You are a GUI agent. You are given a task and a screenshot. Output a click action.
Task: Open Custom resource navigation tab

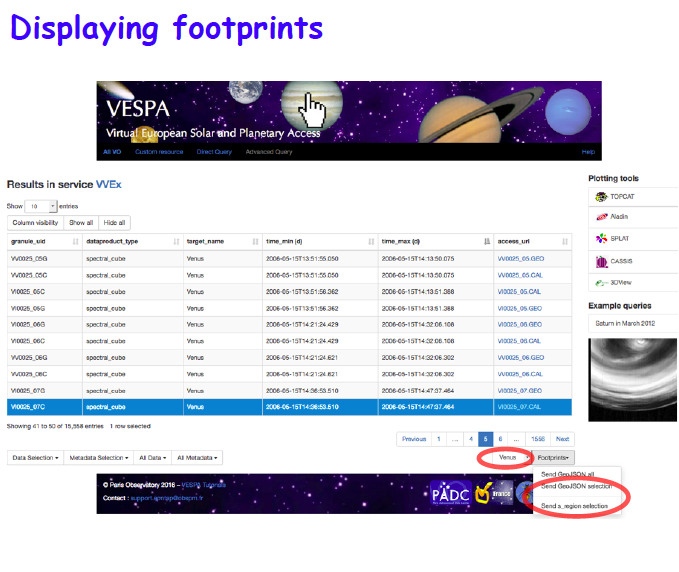159,152
